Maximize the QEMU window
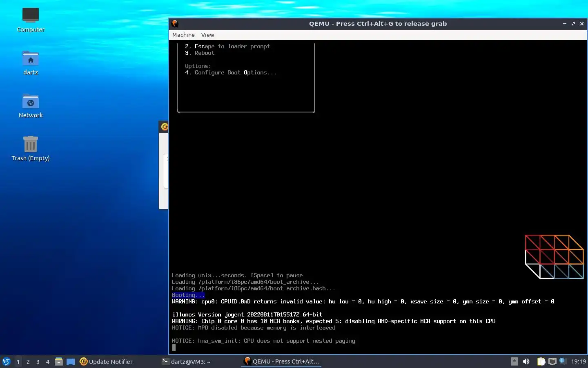The image size is (588, 368). pos(573,24)
